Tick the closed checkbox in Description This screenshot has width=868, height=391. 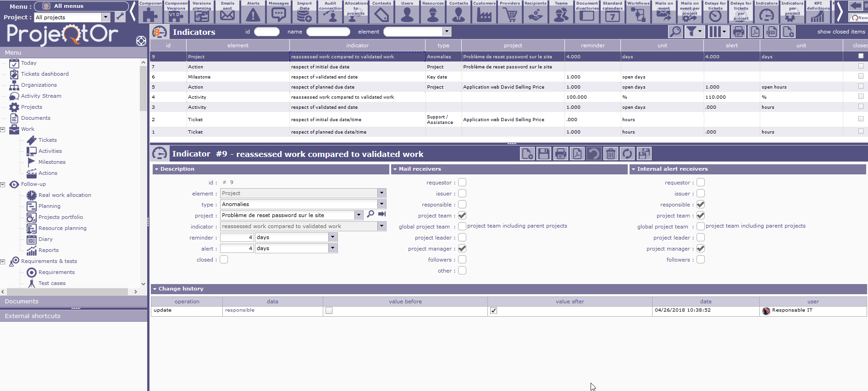224,260
